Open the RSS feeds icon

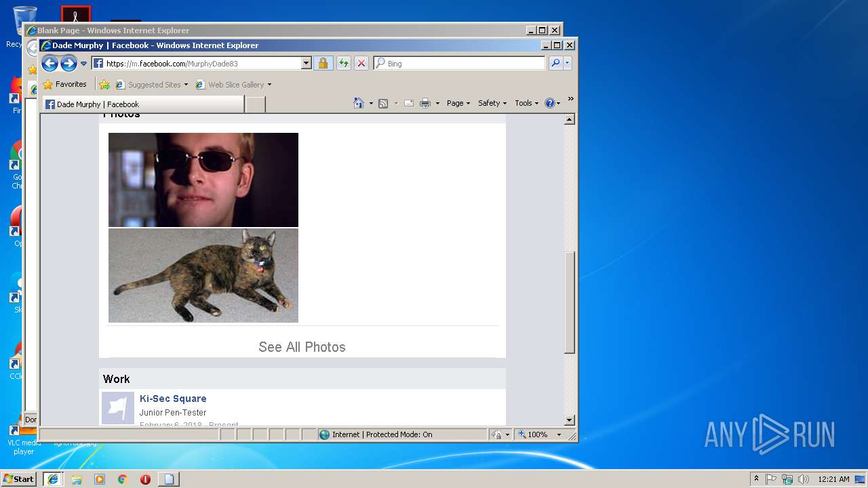pos(383,103)
